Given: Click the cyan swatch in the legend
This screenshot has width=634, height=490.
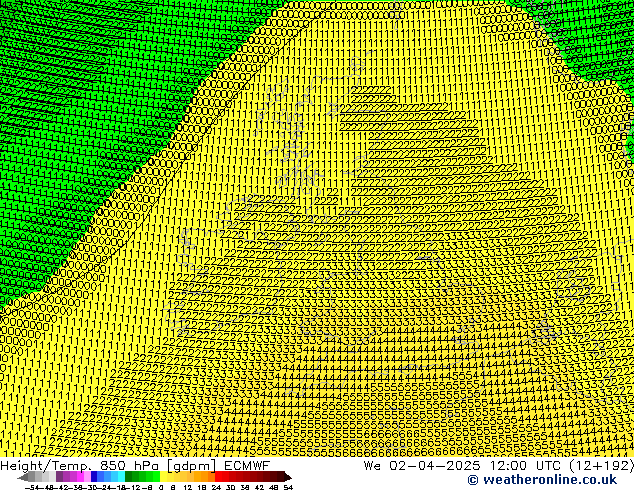Looking at the screenshot, I should coord(121,477).
